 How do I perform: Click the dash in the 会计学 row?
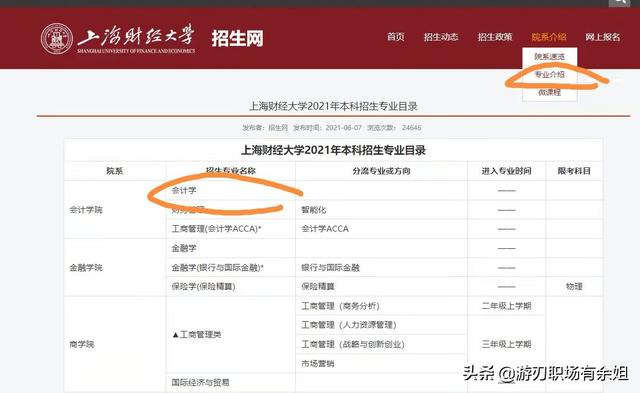pos(507,191)
